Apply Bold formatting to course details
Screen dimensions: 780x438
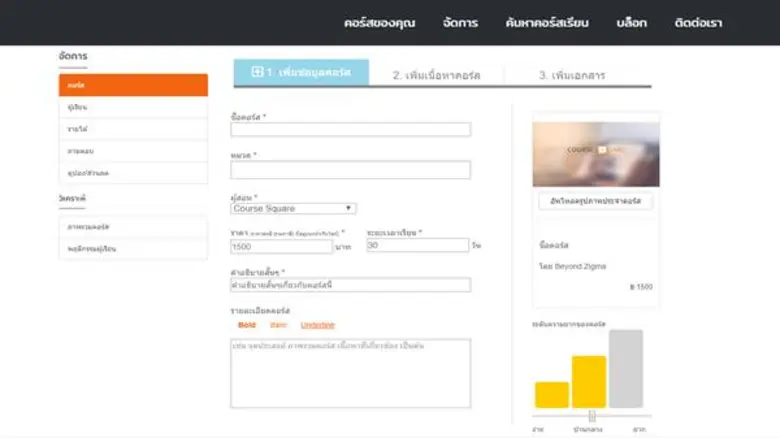[x=246, y=325]
